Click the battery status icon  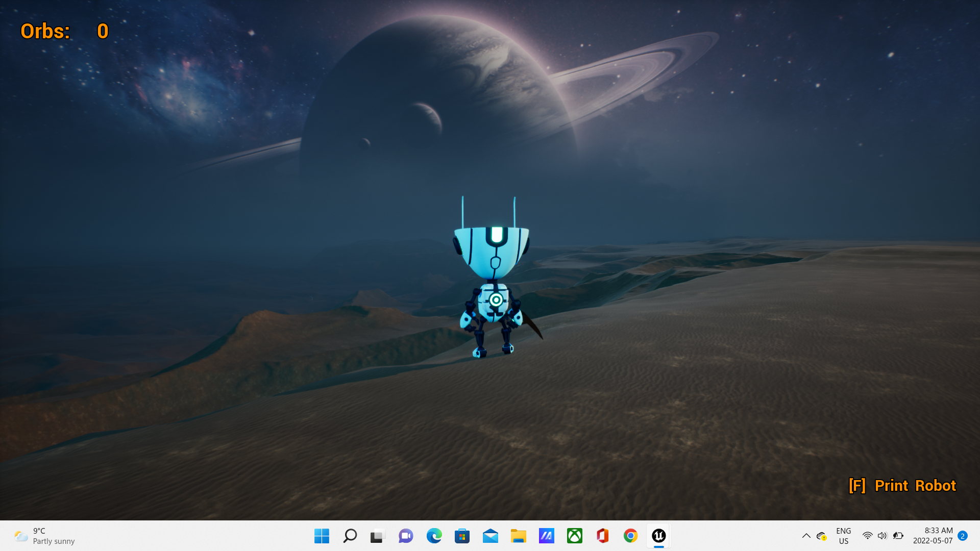(898, 536)
